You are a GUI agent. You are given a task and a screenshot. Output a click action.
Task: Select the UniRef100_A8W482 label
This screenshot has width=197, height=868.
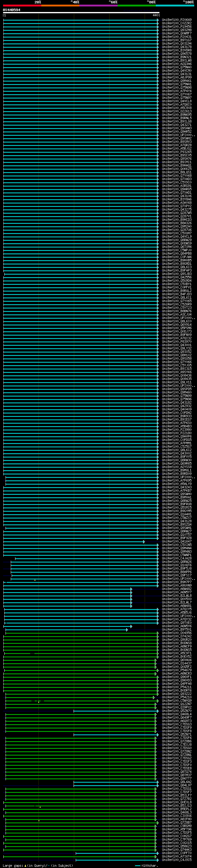click(176, 589)
